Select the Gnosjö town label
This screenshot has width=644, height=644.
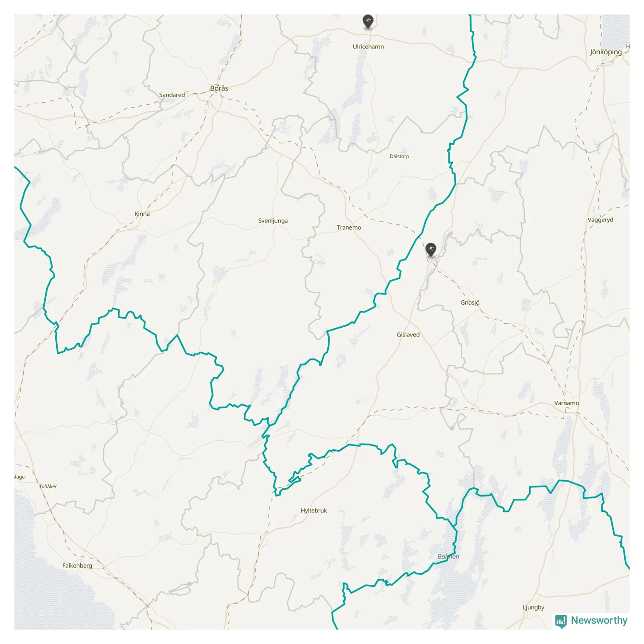coord(470,303)
